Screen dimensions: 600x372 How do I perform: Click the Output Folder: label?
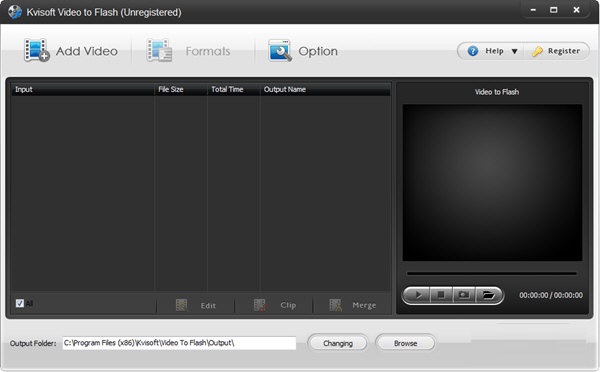[x=33, y=343]
